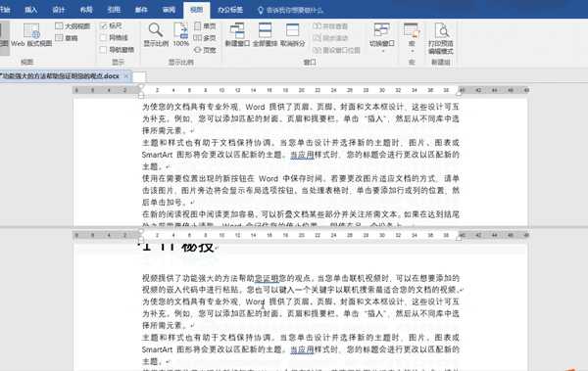Click the word SmartArt in the lower pane
Viewport: 588px width, 371px height.
pos(157,349)
